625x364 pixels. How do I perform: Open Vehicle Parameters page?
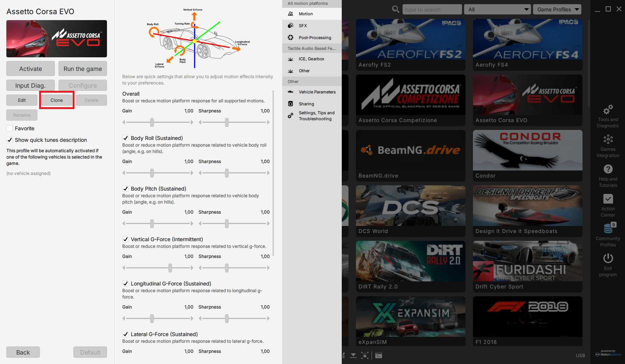pos(312,92)
